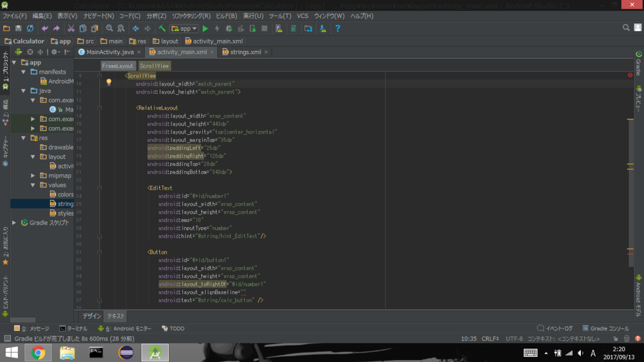This screenshot has height=362, width=644.
Task: Open Chrome from the Windows taskbar
Action: tap(38, 353)
